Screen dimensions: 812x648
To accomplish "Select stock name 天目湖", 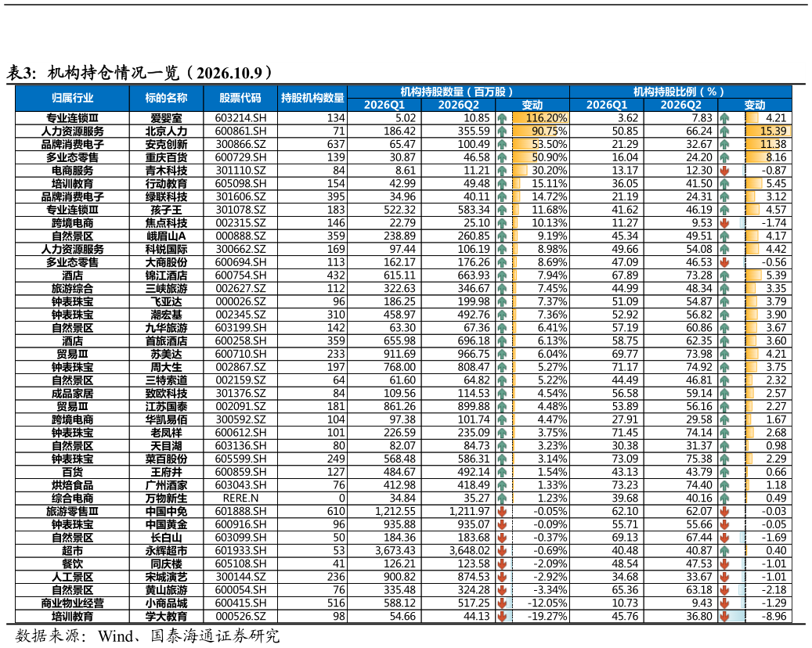I will [166, 445].
